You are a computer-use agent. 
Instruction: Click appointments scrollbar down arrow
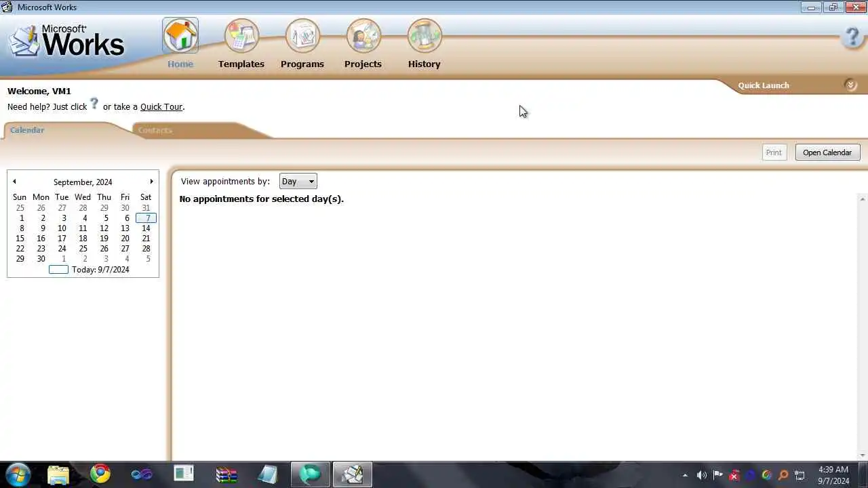coord(863,455)
